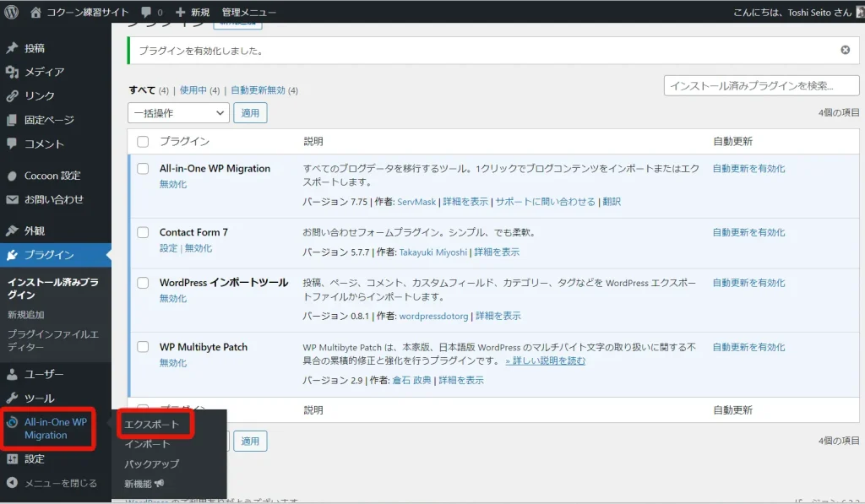Image resolution: width=865 pixels, height=504 pixels.
Task: Open the site home icon in admin bar
Action: 35,12
